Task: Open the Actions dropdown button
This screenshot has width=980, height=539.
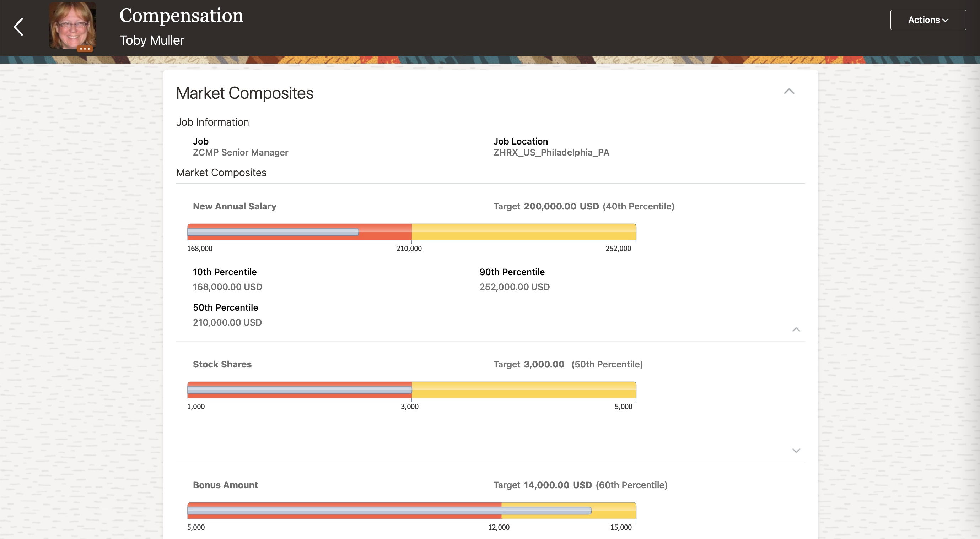Action: click(x=927, y=20)
